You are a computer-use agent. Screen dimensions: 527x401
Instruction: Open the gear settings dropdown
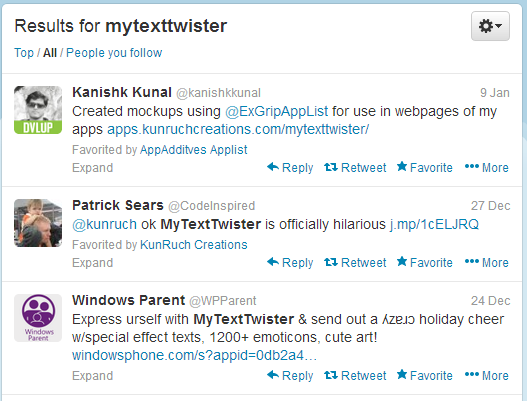490,26
